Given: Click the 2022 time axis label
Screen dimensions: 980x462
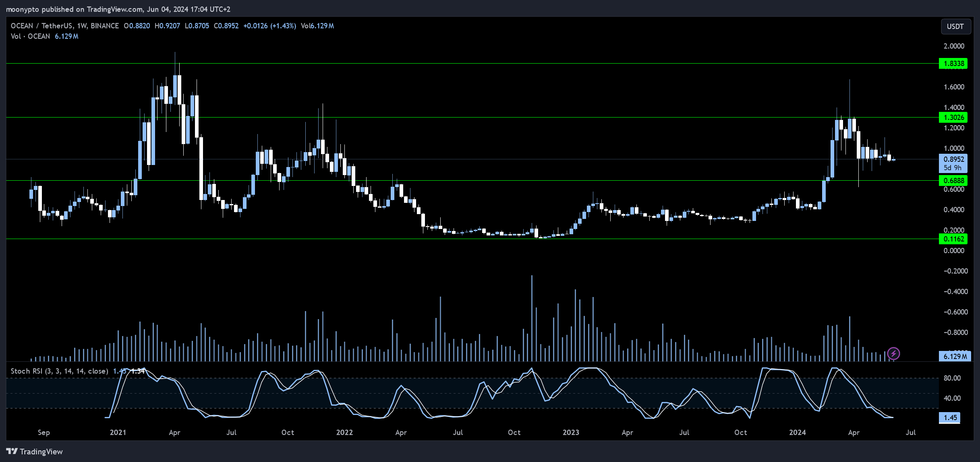Looking at the screenshot, I should point(344,433).
